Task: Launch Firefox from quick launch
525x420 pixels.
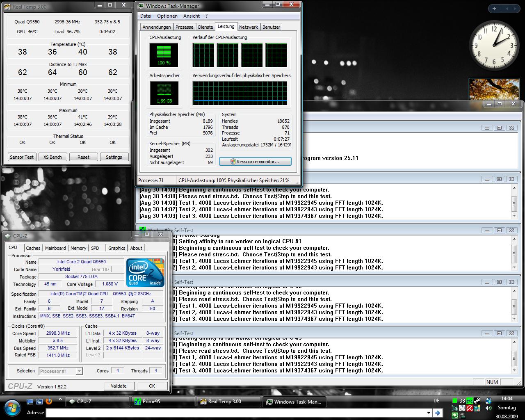Action: tap(49, 401)
